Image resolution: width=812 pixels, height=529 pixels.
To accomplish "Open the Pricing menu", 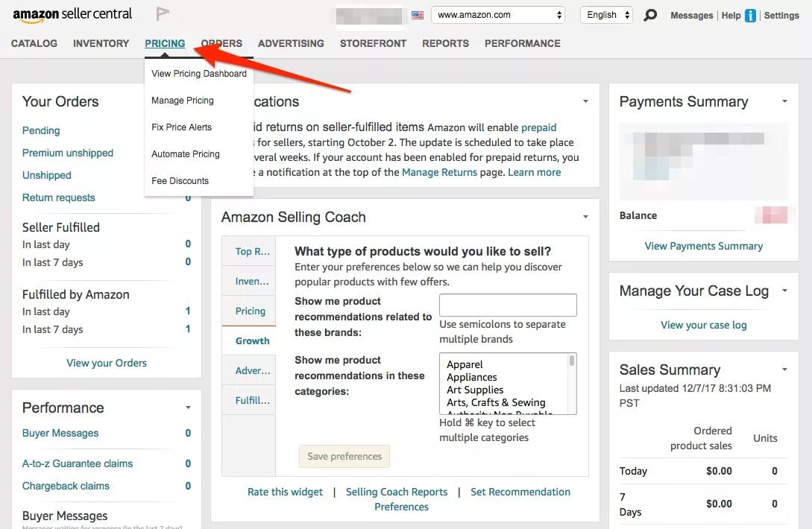I will [x=165, y=43].
